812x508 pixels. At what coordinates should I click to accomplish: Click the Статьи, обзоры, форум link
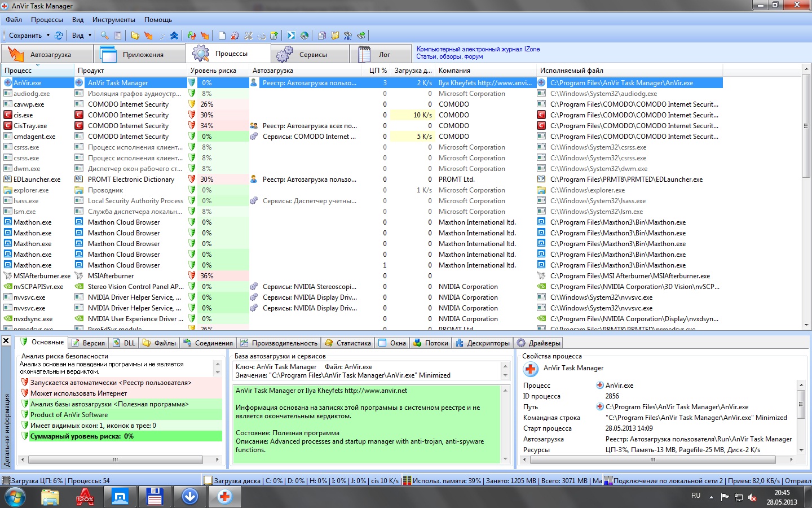point(449,56)
